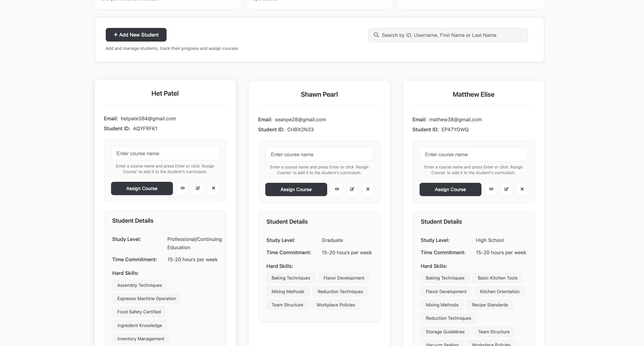Click the edit pencil icon on Het Patel's card
This screenshot has height=346, width=644.
(x=198, y=188)
